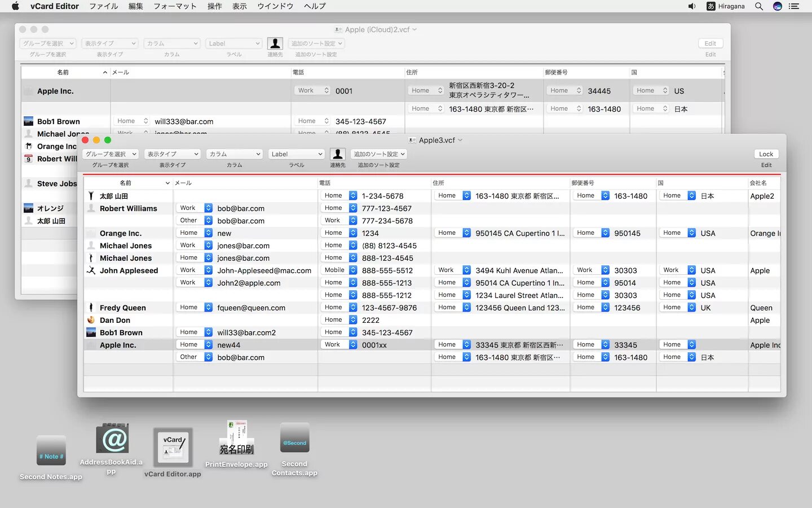Select Steve Jobs in the iCloud window

click(x=57, y=183)
